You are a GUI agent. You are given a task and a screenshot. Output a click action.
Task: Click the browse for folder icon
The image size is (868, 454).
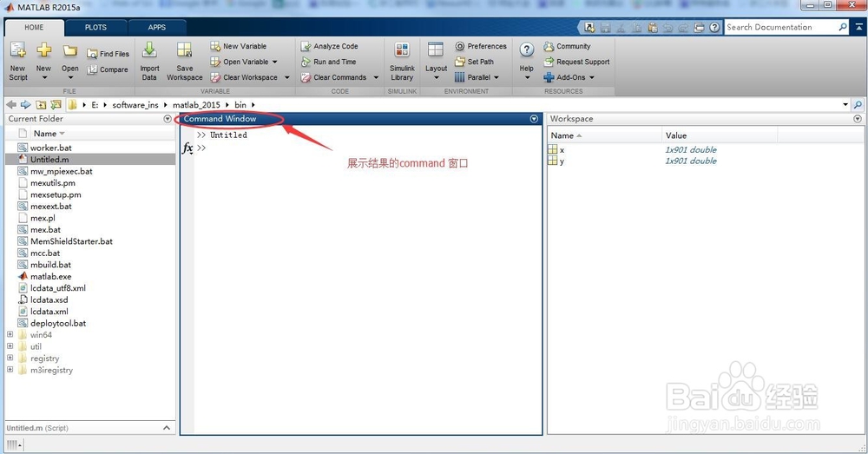56,105
